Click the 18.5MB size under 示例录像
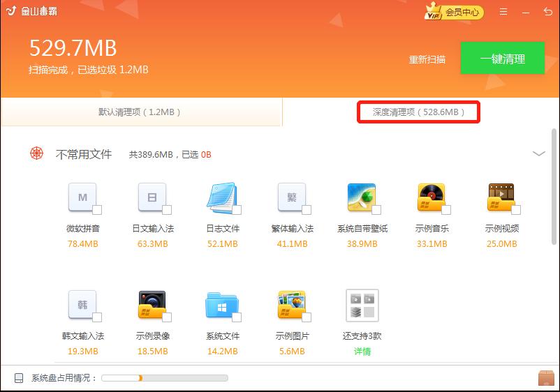560x392 pixels. [x=152, y=352]
